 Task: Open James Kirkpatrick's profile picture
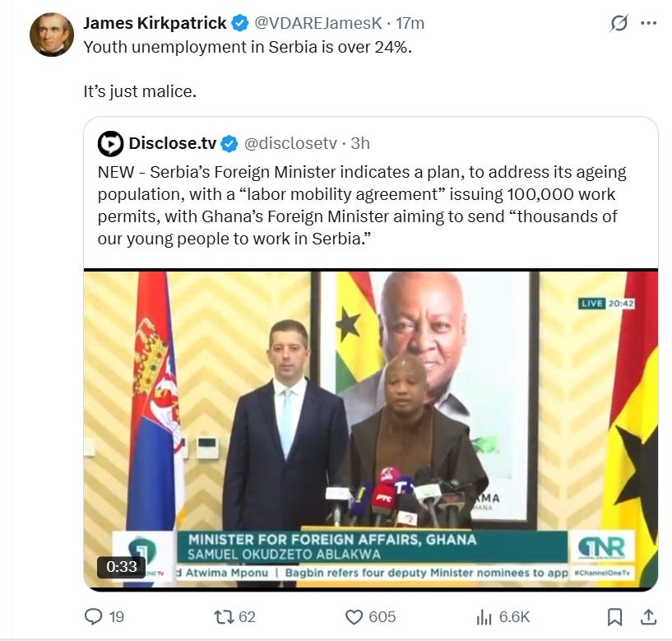click(52, 35)
